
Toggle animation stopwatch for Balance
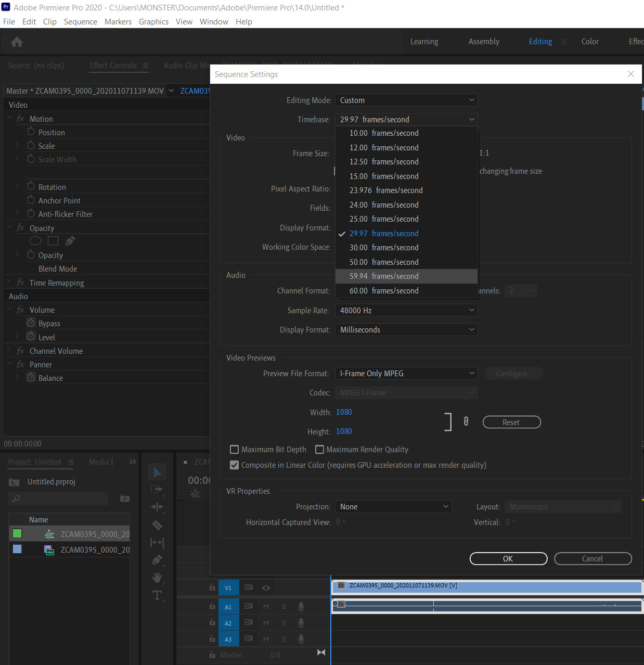(x=31, y=377)
